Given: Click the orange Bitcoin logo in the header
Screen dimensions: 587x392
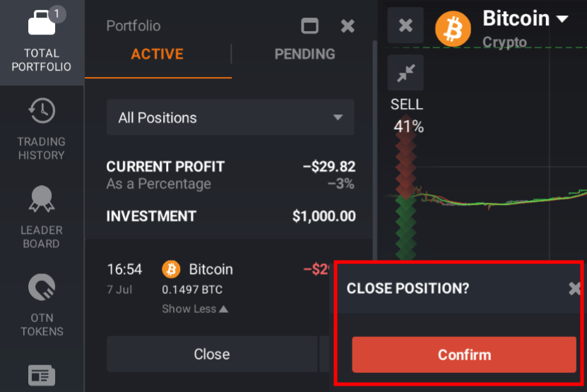Looking at the screenshot, I should coord(453,29).
